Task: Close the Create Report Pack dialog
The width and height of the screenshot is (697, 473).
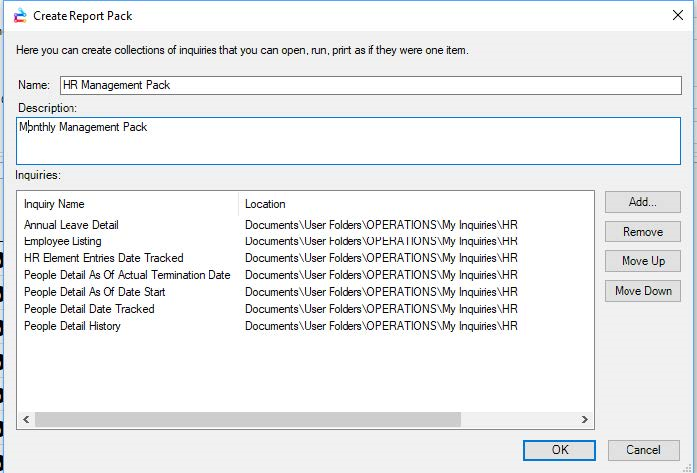Action: [x=677, y=16]
